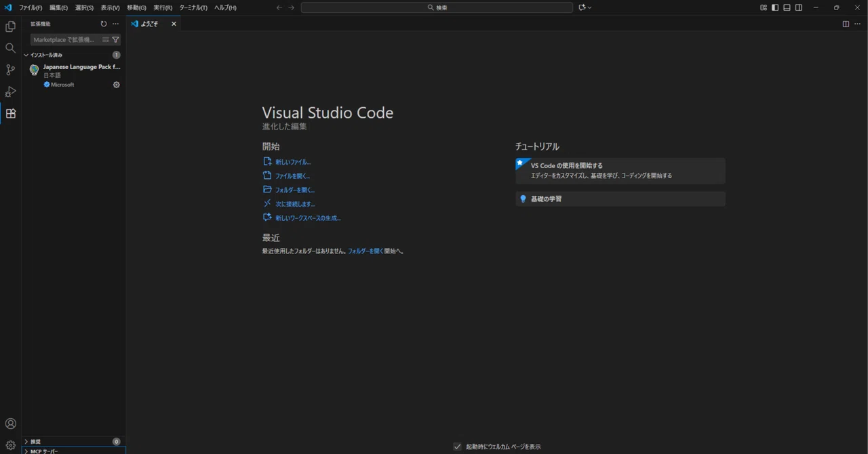This screenshot has width=868, height=454.
Task: Open the customize layout icon
Action: tap(764, 7)
